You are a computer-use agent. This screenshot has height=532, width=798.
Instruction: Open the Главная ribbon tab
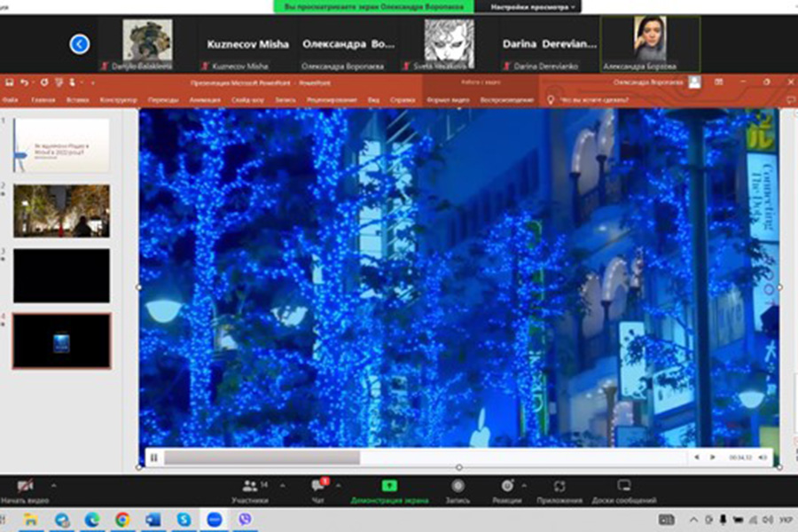click(x=43, y=100)
